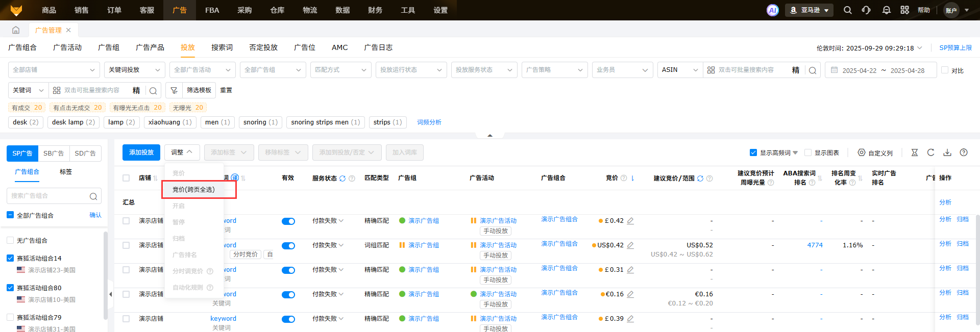The height and width of the screenshot is (332, 980).
Task: Expand the 匹配方式 match type dropdown
Action: 340,70
